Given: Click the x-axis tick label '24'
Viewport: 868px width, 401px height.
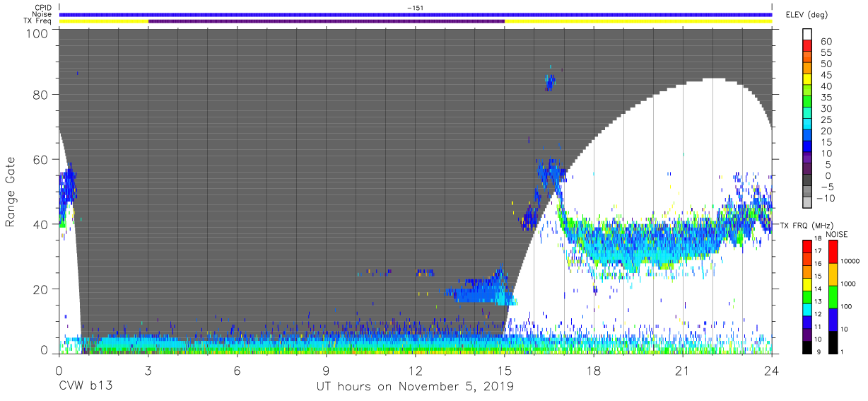Looking at the screenshot, I should (772, 371).
